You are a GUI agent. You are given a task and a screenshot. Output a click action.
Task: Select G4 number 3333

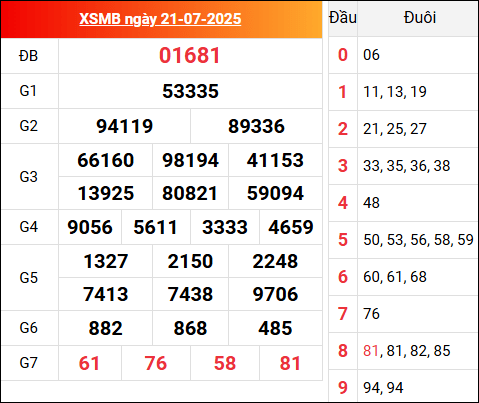225,227
